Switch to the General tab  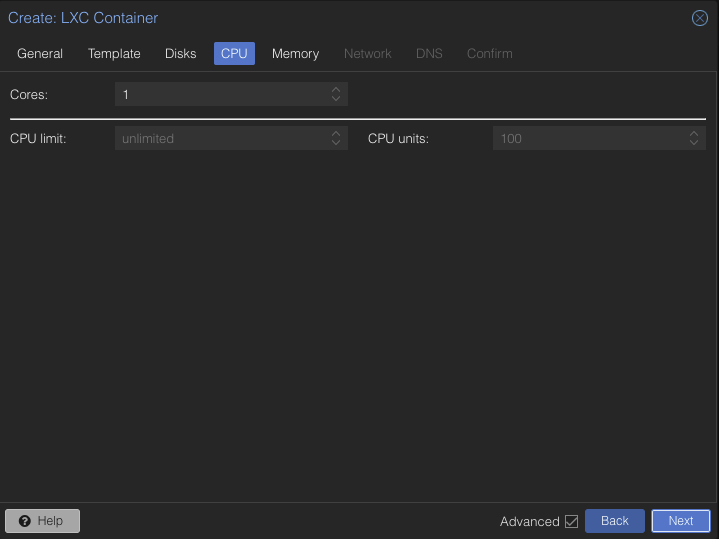[x=40, y=54]
